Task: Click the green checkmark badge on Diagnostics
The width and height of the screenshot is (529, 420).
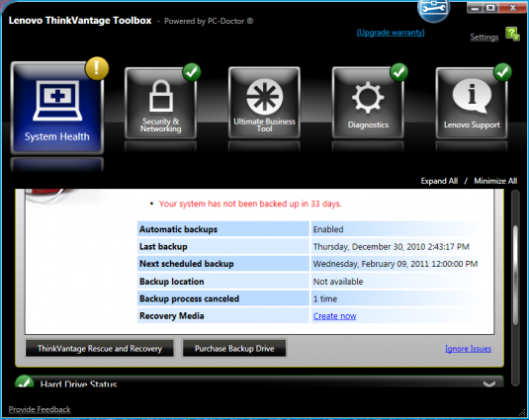Action: coord(398,72)
